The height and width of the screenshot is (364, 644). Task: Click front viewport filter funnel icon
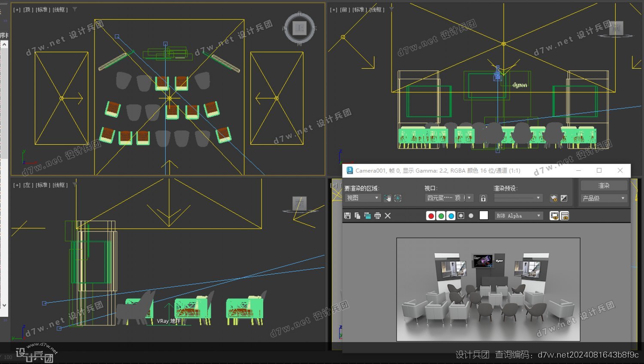[x=391, y=9]
